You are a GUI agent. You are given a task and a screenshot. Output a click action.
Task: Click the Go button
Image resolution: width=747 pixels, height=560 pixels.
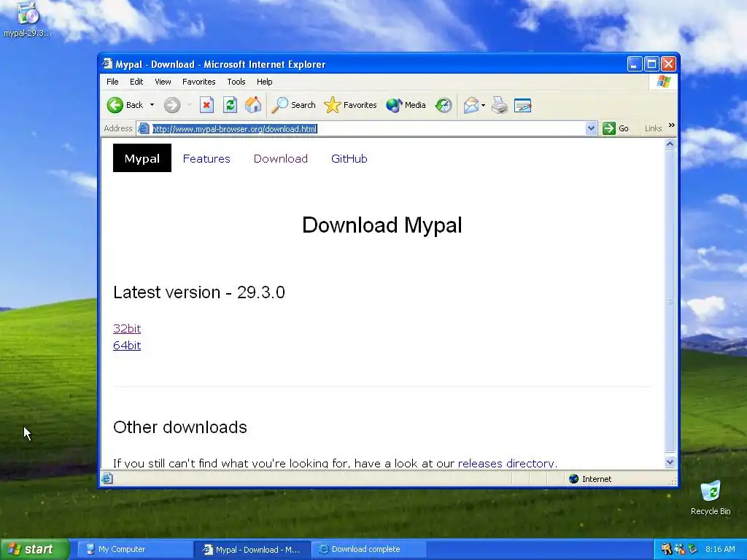(x=616, y=128)
